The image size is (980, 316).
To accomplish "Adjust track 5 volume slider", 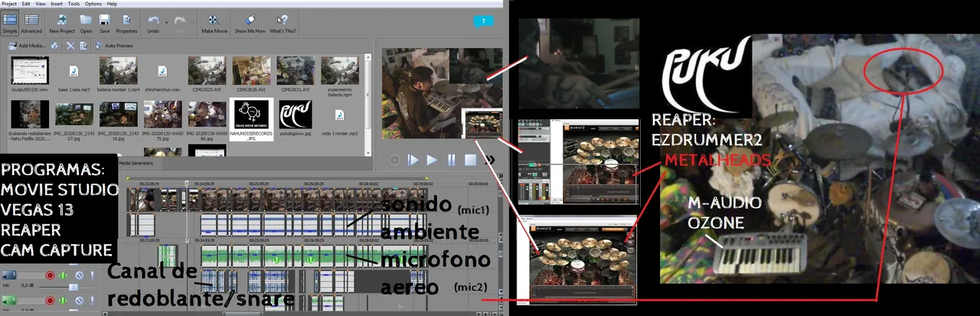I will (x=73, y=287).
